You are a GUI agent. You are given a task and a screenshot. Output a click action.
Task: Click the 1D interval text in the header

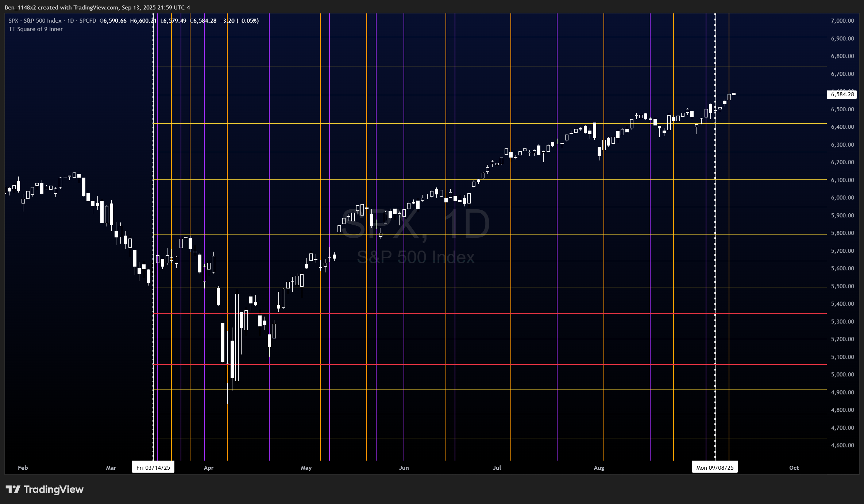pos(70,21)
